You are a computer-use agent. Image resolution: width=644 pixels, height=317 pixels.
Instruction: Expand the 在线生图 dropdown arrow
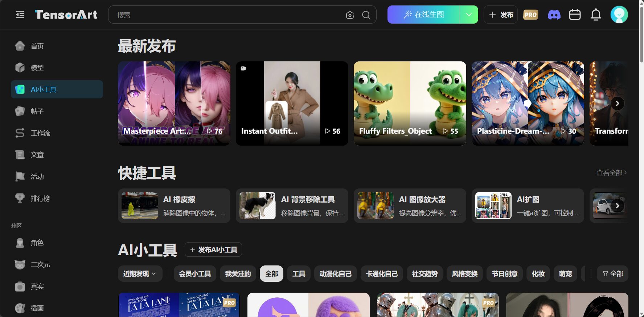pyautogui.click(x=469, y=15)
